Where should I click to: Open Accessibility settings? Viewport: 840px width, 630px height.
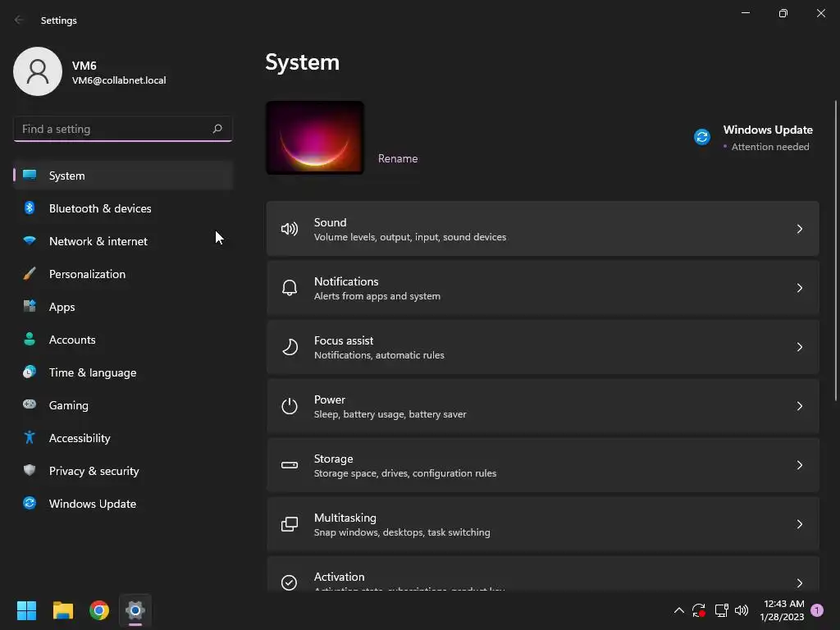pyautogui.click(x=123, y=438)
